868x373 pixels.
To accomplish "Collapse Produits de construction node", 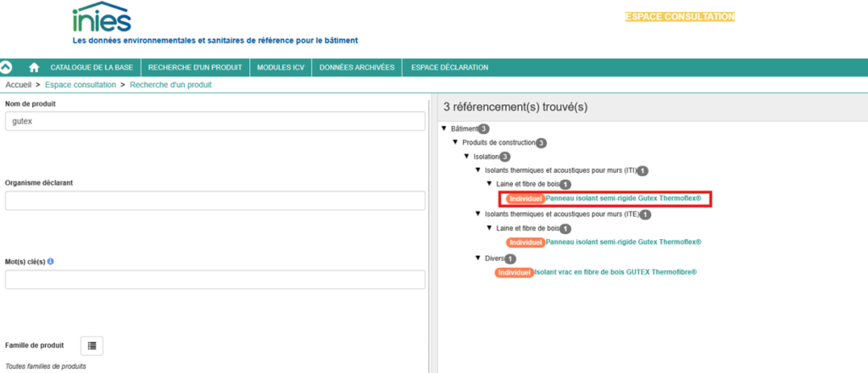I will point(455,142).
